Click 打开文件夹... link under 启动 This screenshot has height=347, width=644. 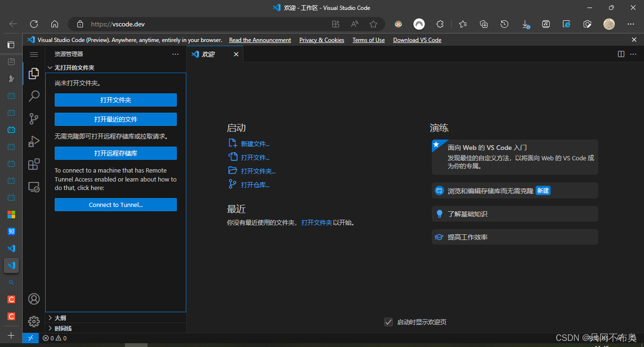[x=258, y=171]
